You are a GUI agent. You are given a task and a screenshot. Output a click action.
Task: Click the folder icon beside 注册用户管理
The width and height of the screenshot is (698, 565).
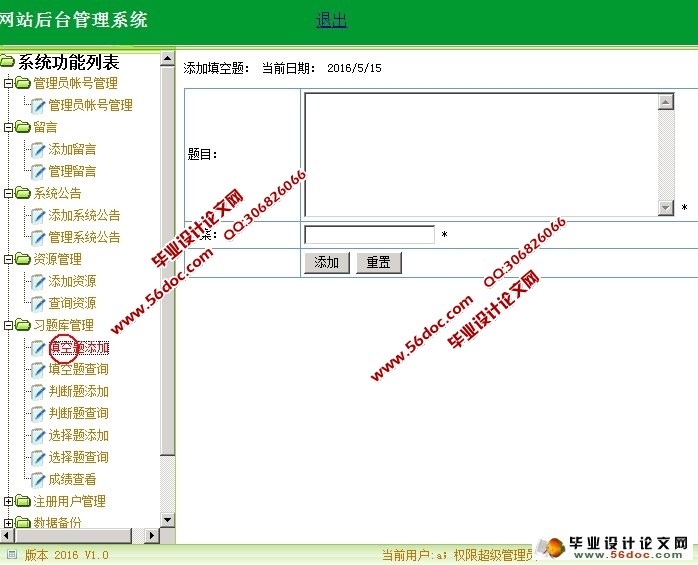(22, 501)
